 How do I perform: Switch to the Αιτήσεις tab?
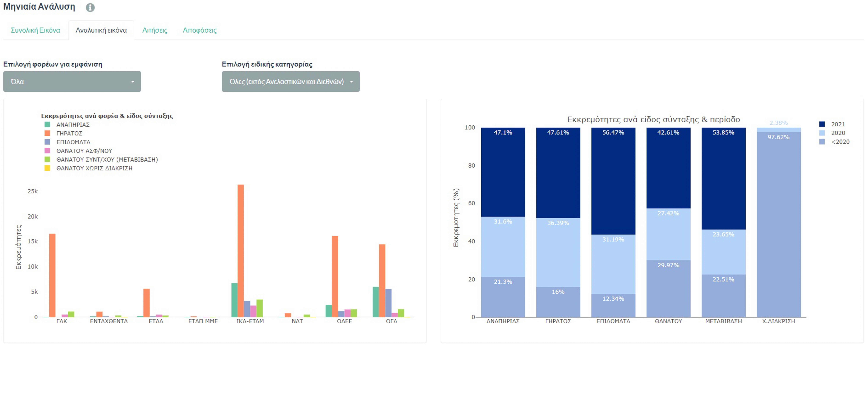155,30
